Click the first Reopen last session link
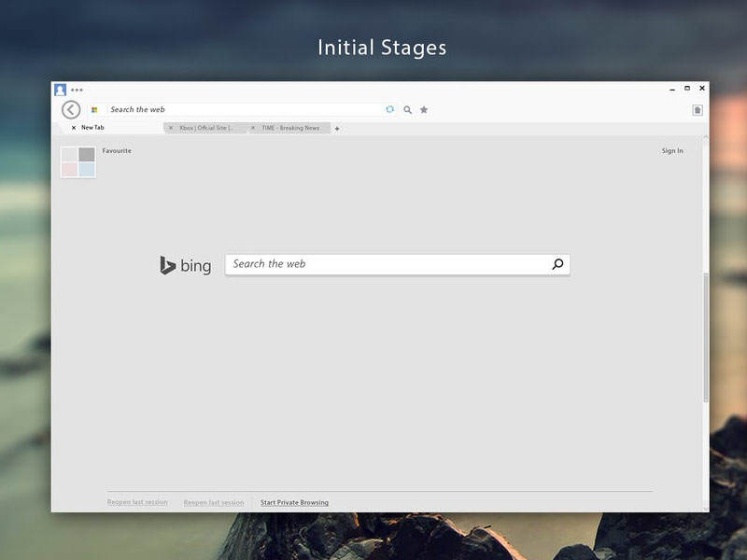 [x=137, y=503]
